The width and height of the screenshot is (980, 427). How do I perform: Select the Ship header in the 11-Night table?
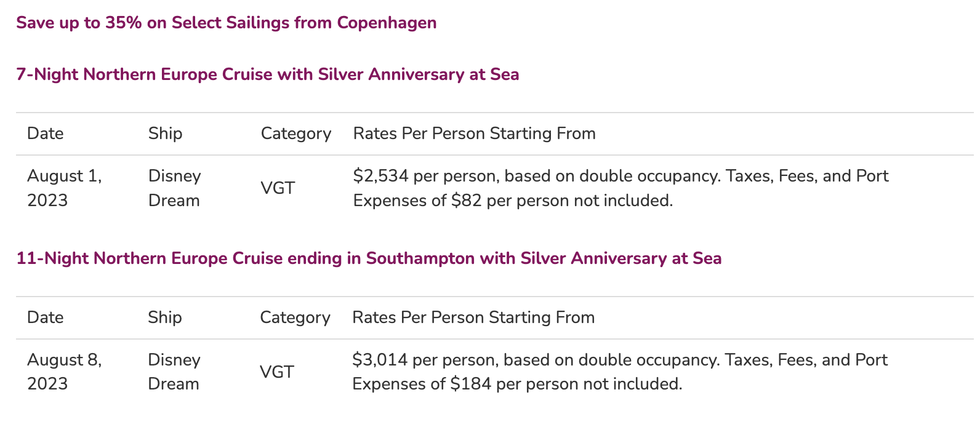[x=165, y=317]
